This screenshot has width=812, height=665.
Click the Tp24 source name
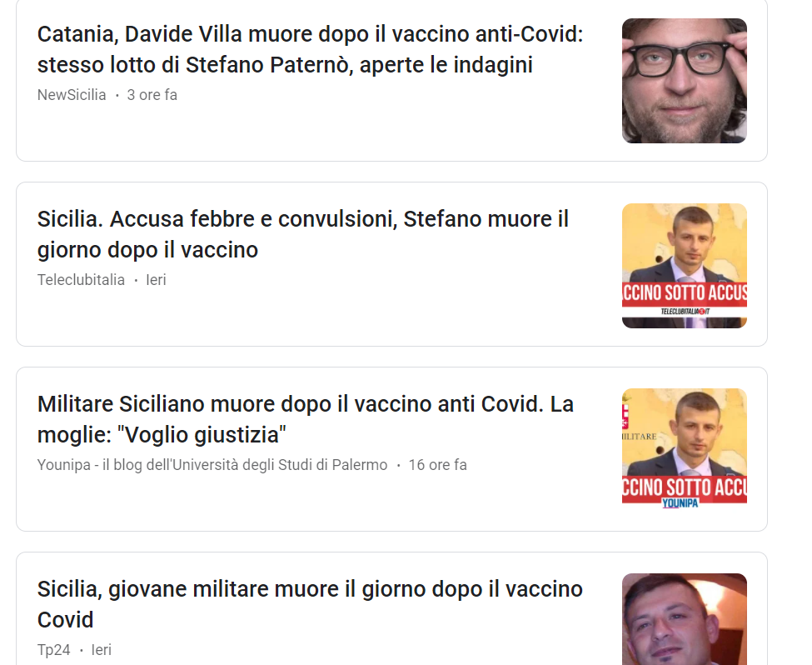point(54,650)
